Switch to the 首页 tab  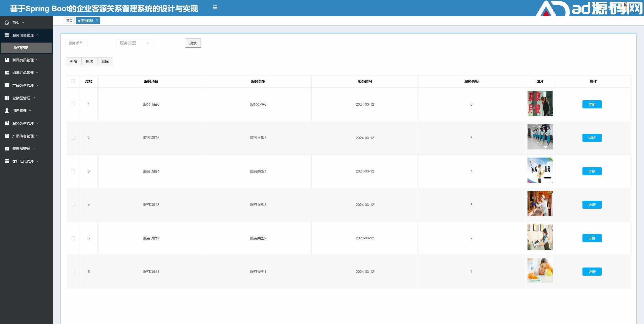(69, 21)
